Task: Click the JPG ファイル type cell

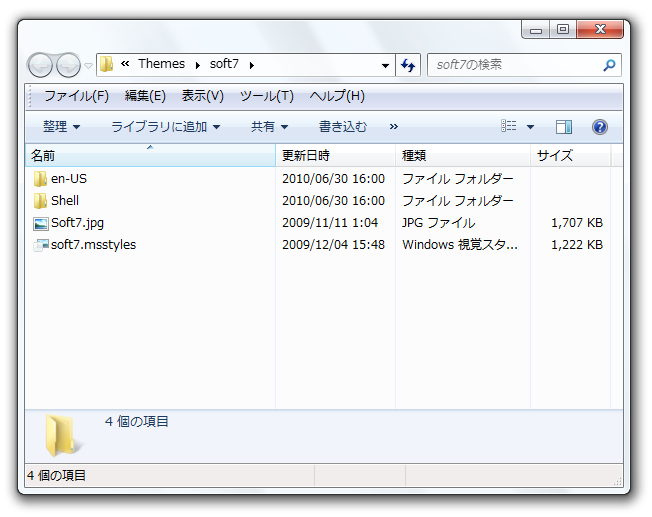Action: coord(439,223)
